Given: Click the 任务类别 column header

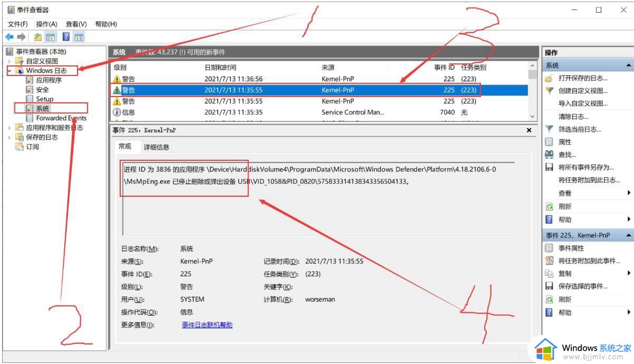Looking at the screenshot, I should pyautogui.click(x=474, y=68).
